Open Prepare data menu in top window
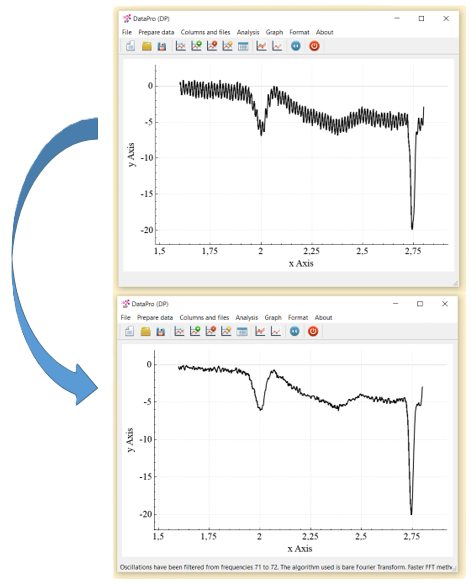The image size is (473, 584). 156,32
